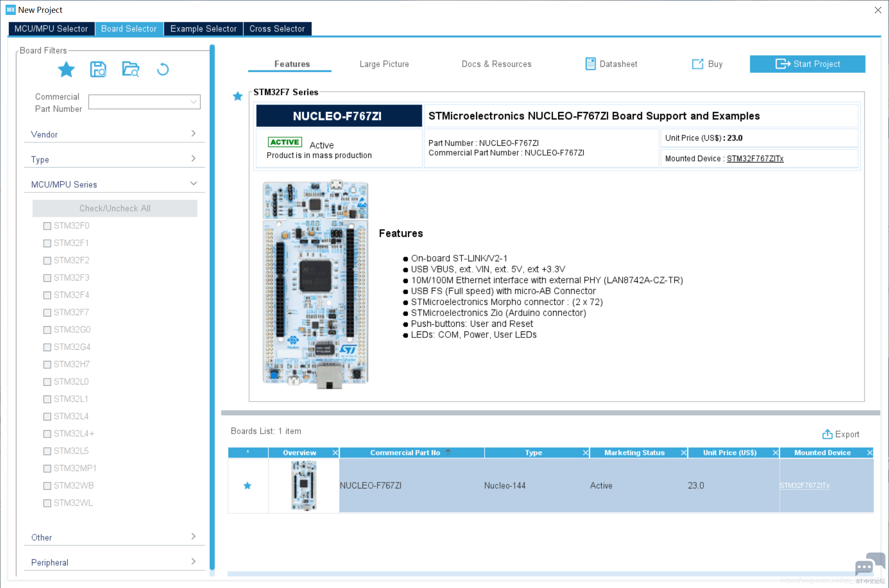Image resolution: width=889 pixels, height=588 pixels.
Task: Click the Datasheet document icon
Action: click(590, 64)
